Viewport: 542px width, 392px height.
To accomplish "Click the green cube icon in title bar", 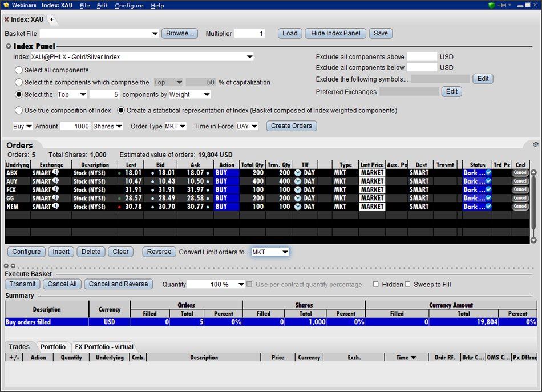I will 492,5.
